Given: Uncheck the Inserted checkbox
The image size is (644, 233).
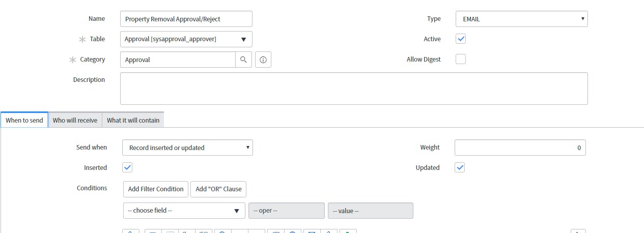Looking at the screenshot, I should pyautogui.click(x=127, y=167).
